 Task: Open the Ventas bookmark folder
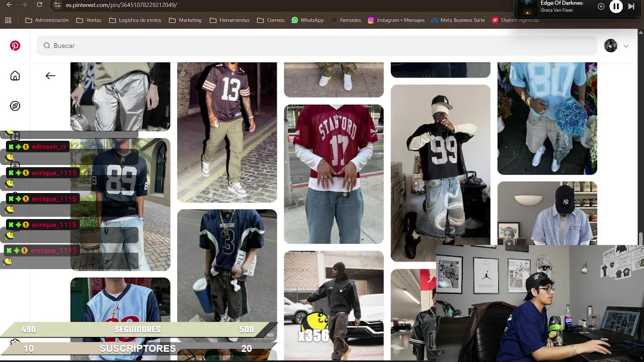(x=89, y=20)
